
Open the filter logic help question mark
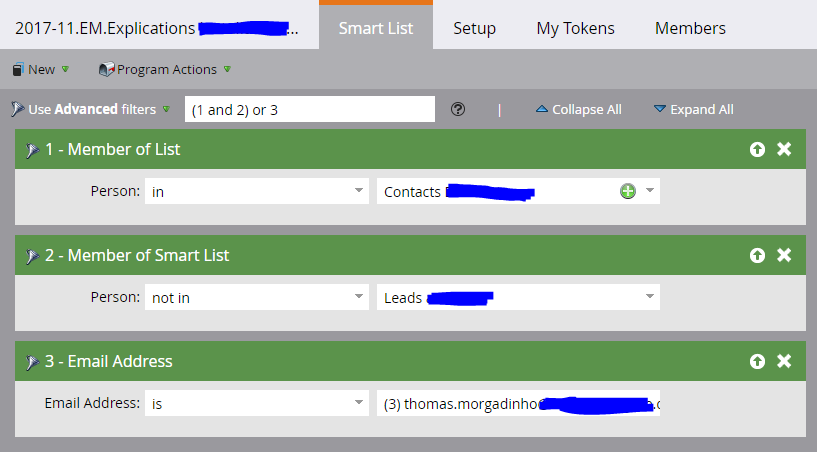coord(458,109)
